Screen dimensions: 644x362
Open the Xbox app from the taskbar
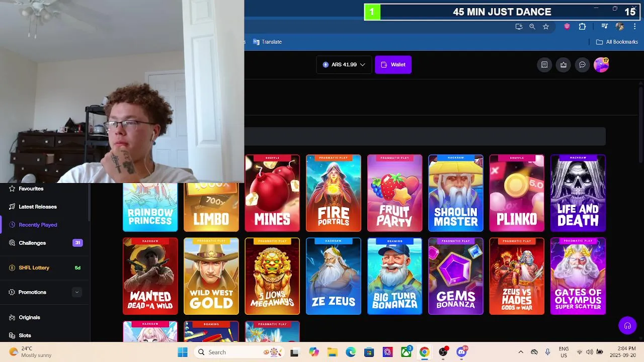click(x=406, y=352)
